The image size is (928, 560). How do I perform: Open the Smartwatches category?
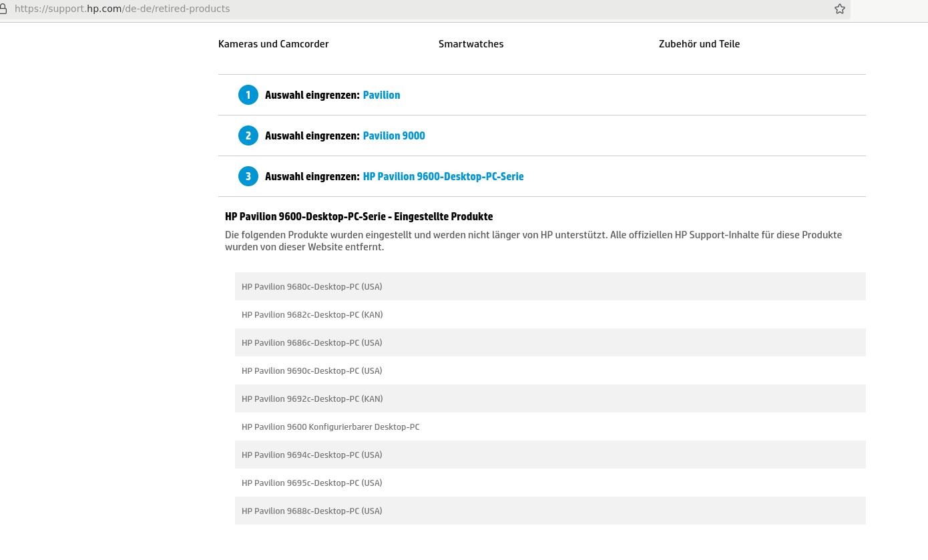click(471, 44)
